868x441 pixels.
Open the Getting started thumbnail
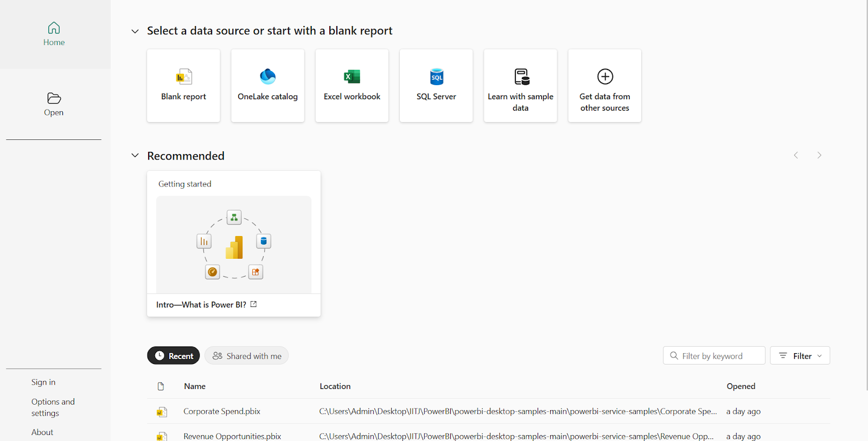point(234,245)
